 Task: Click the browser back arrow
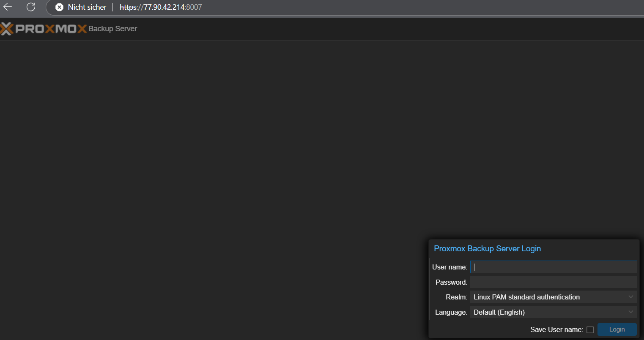(7, 7)
